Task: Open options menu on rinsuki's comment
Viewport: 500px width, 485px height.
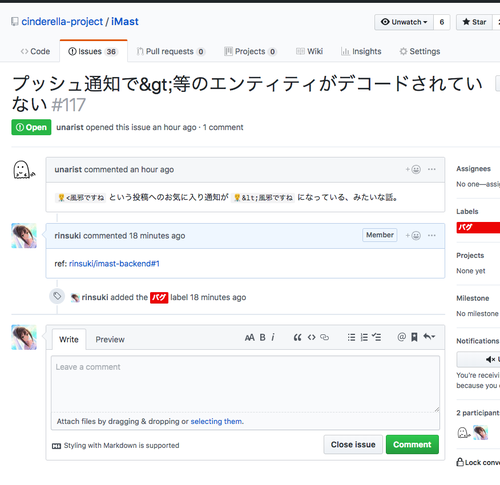Action: [x=432, y=235]
